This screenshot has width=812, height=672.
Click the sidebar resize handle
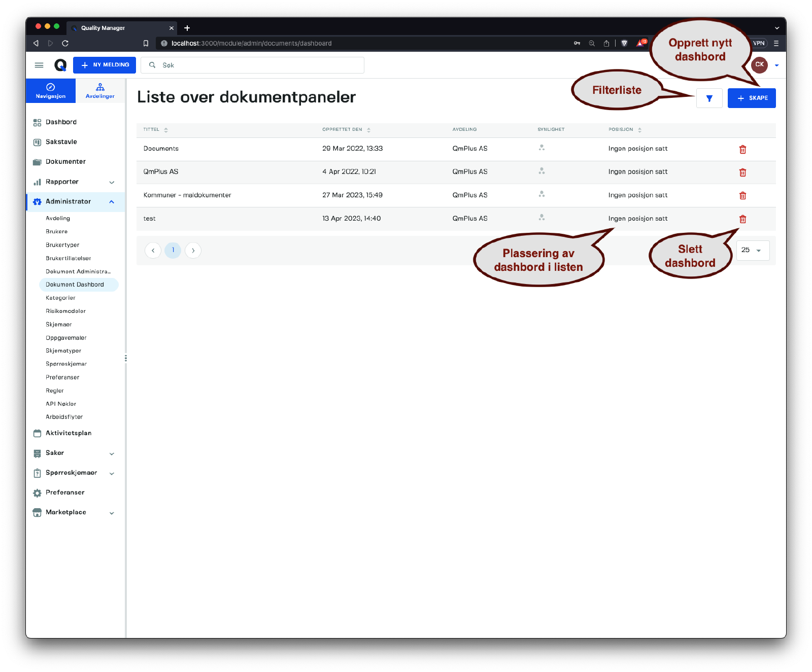pyautogui.click(x=125, y=358)
